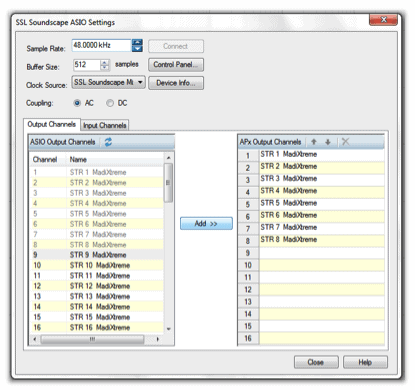Move selected APx channel down
415x390 pixels.
coord(328,142)
